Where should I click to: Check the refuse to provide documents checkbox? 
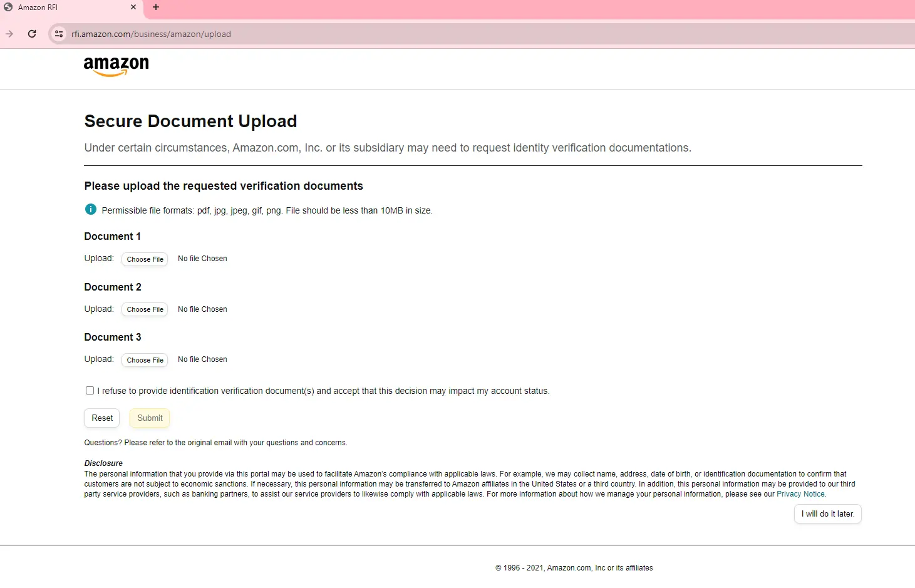click(90, 390)
